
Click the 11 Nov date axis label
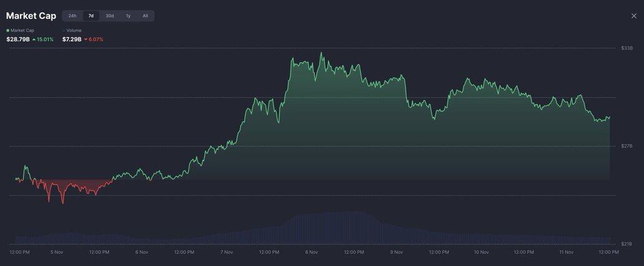point(567,252)
